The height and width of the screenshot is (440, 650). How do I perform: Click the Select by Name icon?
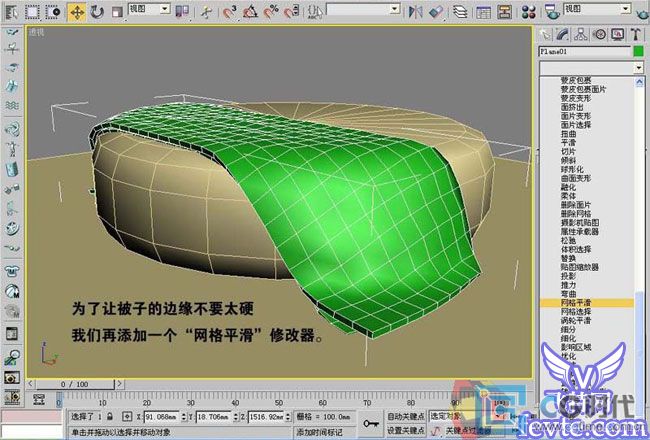tap(12, 12)
